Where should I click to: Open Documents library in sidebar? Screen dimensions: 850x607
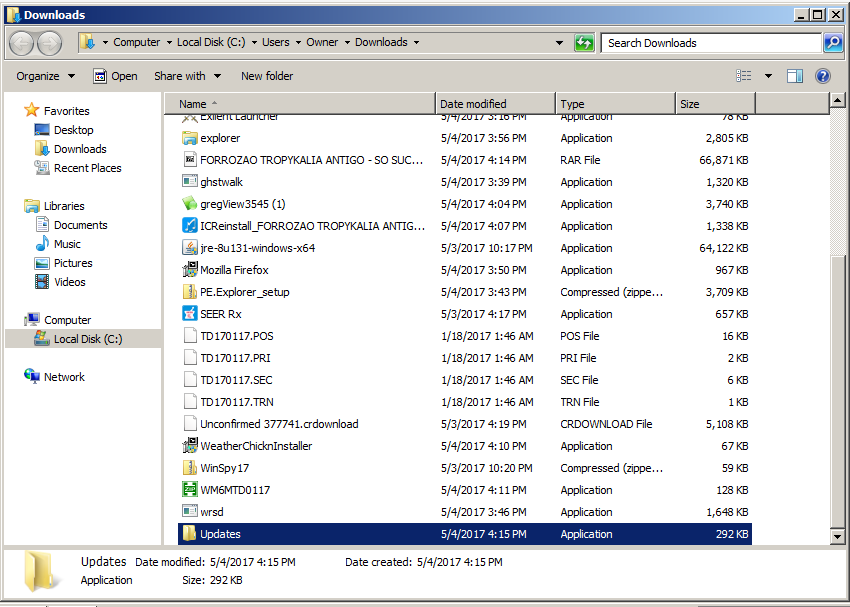coord(80,225)
